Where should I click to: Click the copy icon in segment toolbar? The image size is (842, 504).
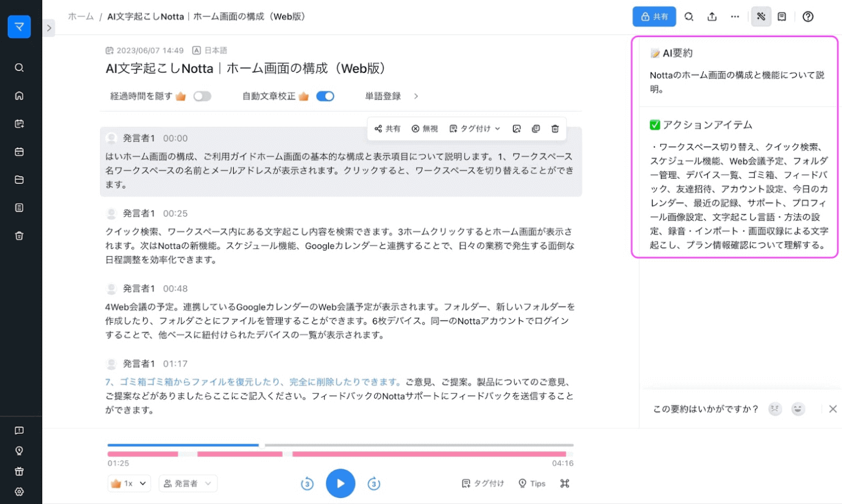click(x=536, y=128)
